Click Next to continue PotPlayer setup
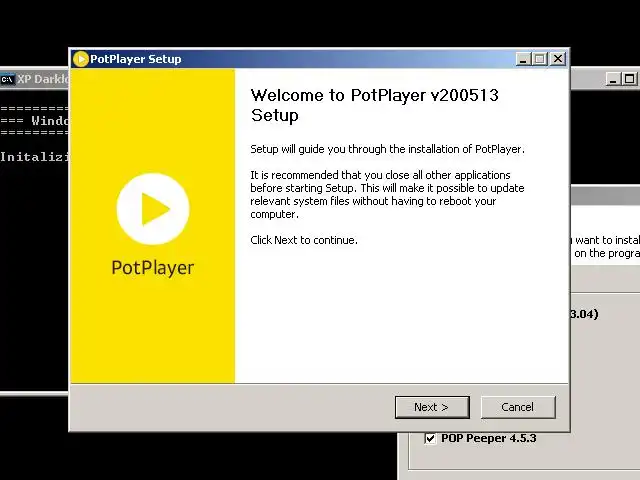Image resolution: width=640 pixels, height=480 pixels. point(432,407)
